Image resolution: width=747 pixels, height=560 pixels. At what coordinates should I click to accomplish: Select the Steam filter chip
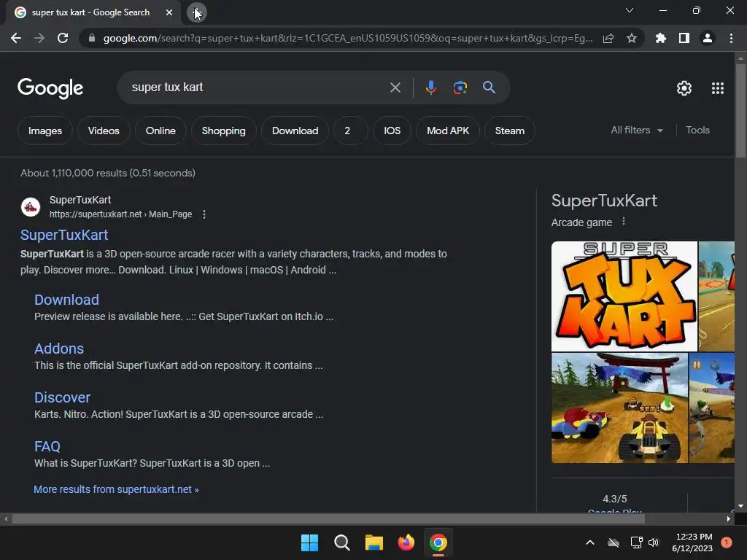coord(510,131)
